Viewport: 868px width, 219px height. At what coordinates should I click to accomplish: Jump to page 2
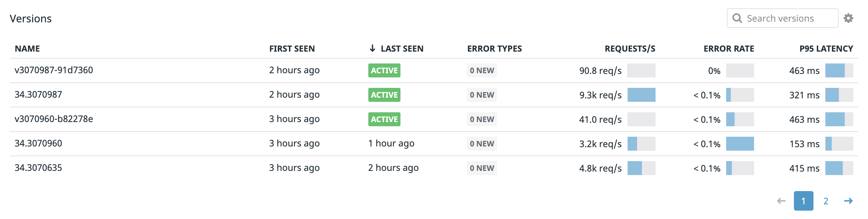coord(826,201)
